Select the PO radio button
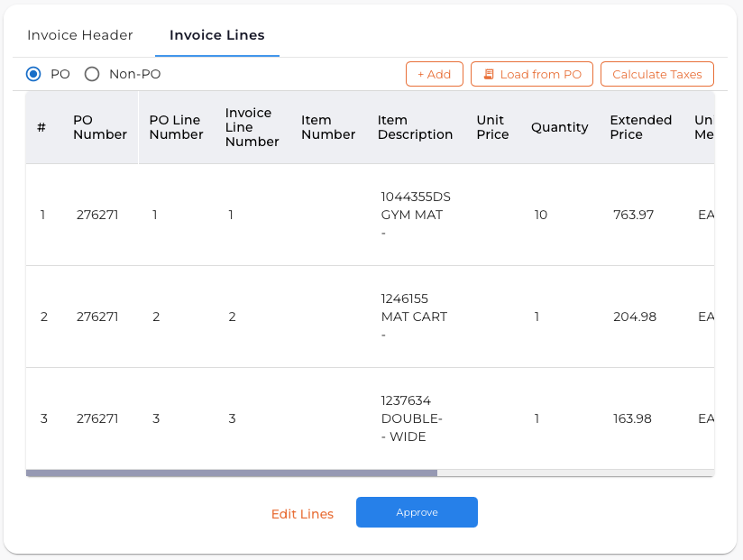Viewport: 743px width, 560px height. 32,74
